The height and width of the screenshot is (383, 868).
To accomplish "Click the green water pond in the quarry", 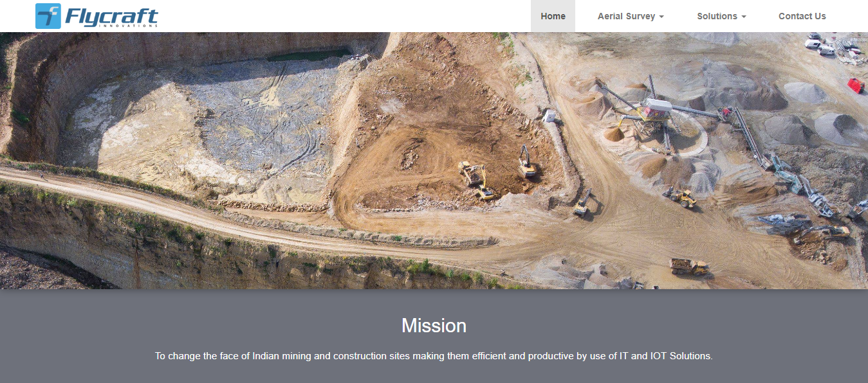I will click(x=309, y=55).
